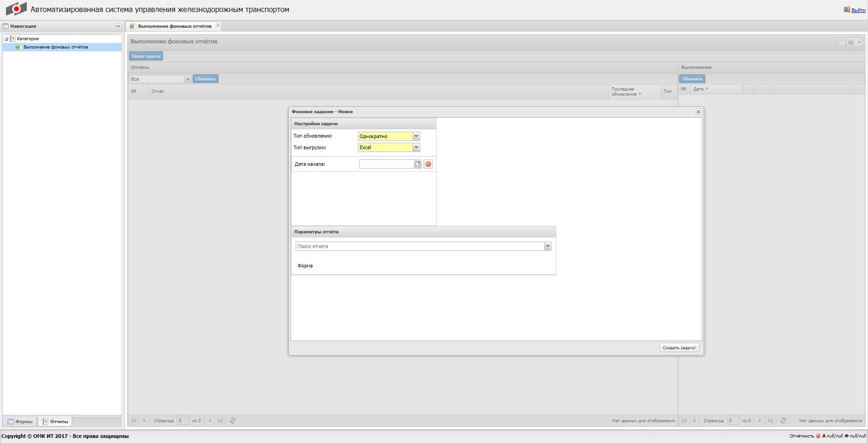Click into the Дата начала input field
This screenshot has width=868, height=443.
[x=386, y=164]
